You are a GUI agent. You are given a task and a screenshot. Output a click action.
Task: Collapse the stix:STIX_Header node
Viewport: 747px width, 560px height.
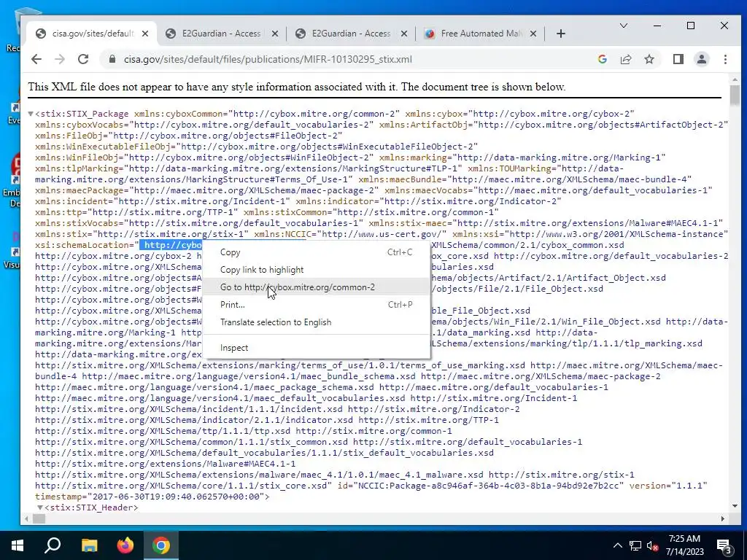click(40, 507)
